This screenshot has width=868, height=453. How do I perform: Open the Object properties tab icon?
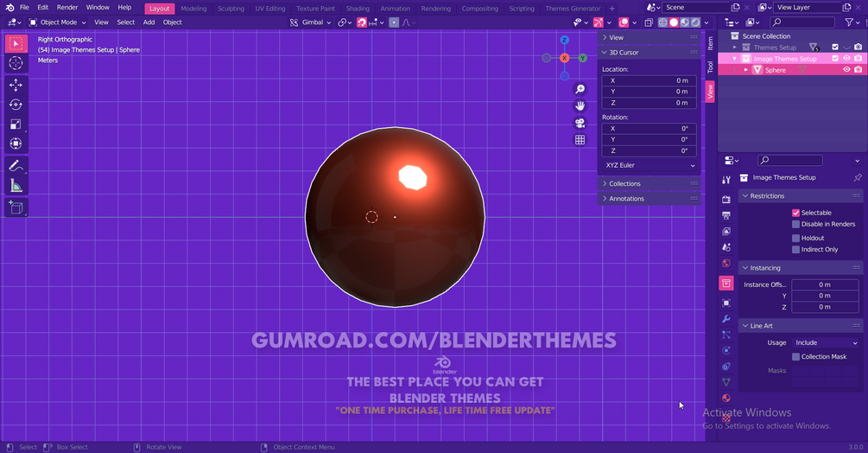click(x=726, y=303)
